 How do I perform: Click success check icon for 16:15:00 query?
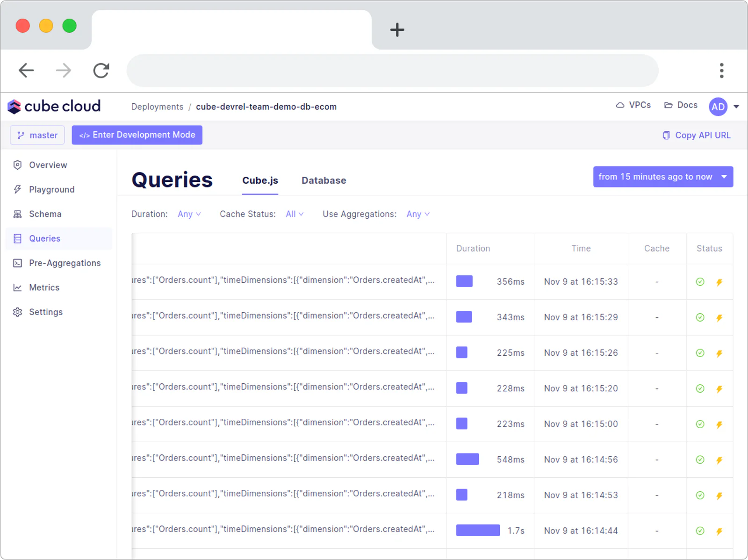[700, 424]
